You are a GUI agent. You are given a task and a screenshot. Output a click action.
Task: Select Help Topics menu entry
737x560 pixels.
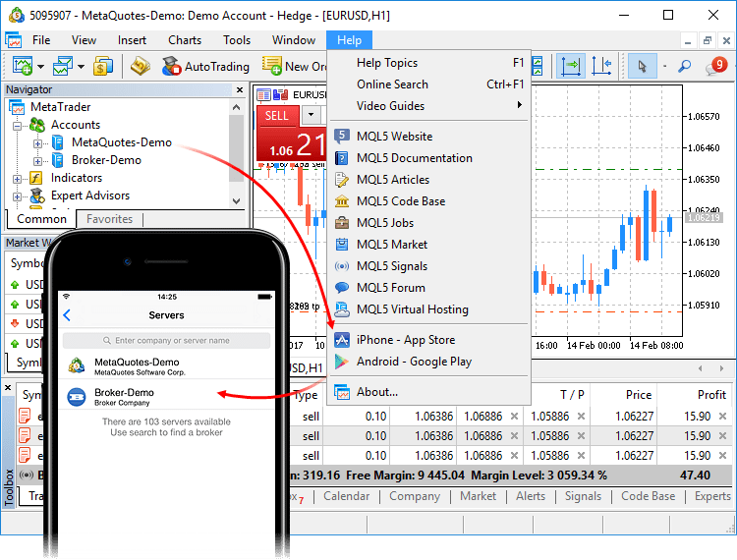tap(429, 63)
